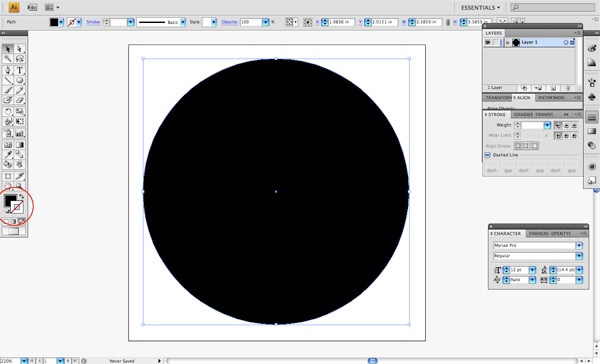Select the Warp tool

8,121
